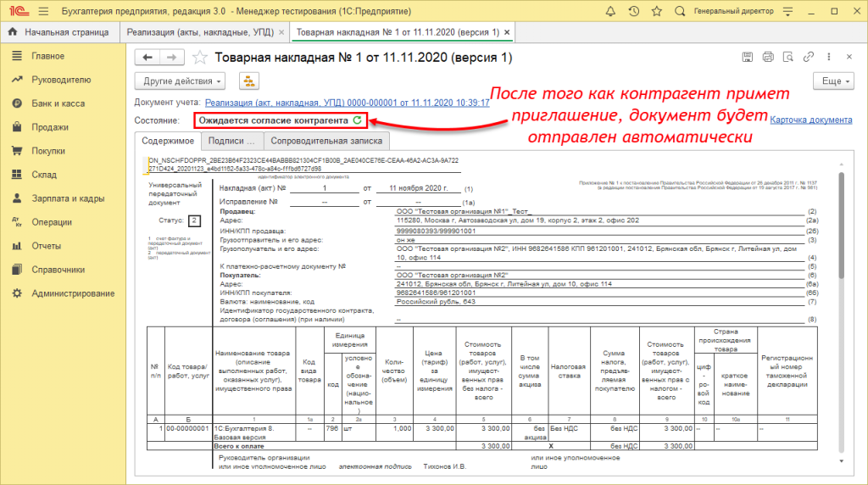Screen dimensions: 868x485
Task: Click Ожидается согласие контрагента status text
Action: (274, 120)
